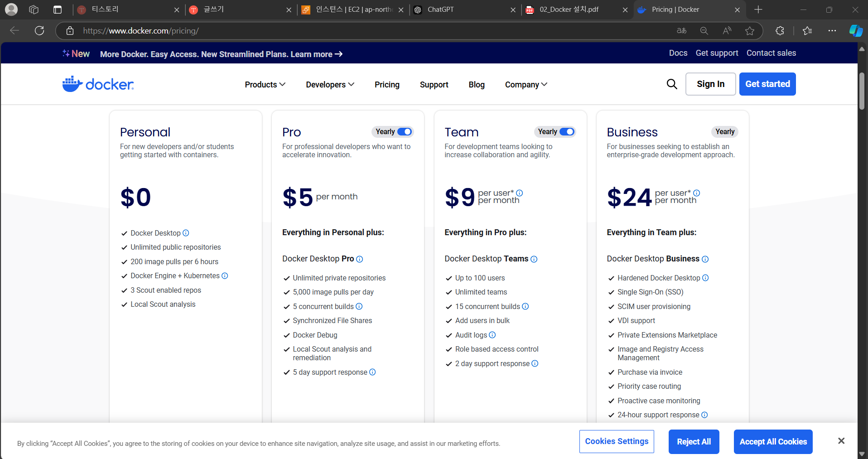This screenshot has width=868, height=459.
Task: Toggle Yearly billing switch on Team plan
Action: [567, 131]
